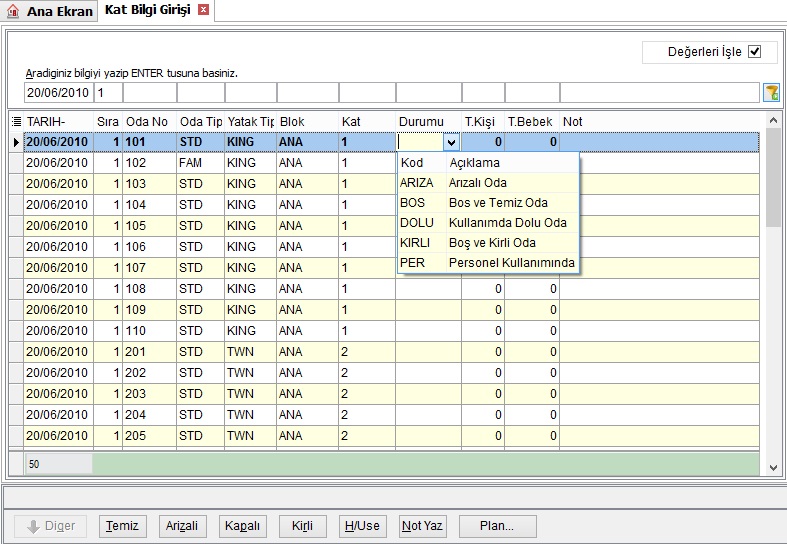
Task: Click the Durumu cell in row 108
Action: (x=429, y=289)
